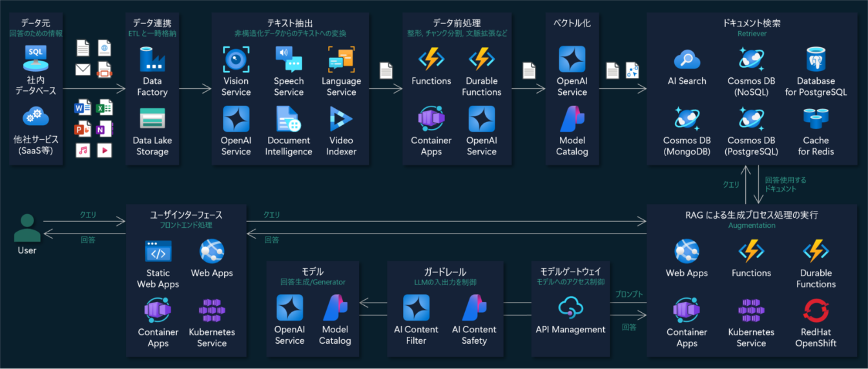868x369 pixels.
Task: Click the AI Search icon
Action: coord(687,59)
